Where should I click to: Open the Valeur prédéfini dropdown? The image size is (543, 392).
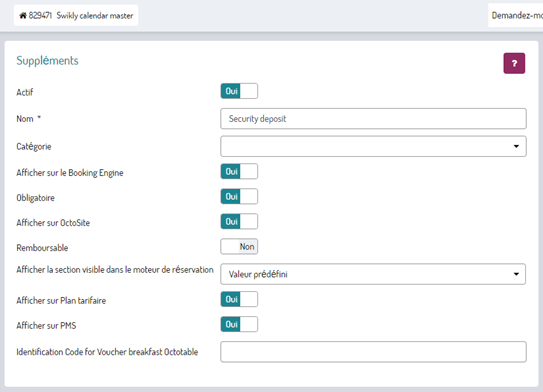click(373, 274)
